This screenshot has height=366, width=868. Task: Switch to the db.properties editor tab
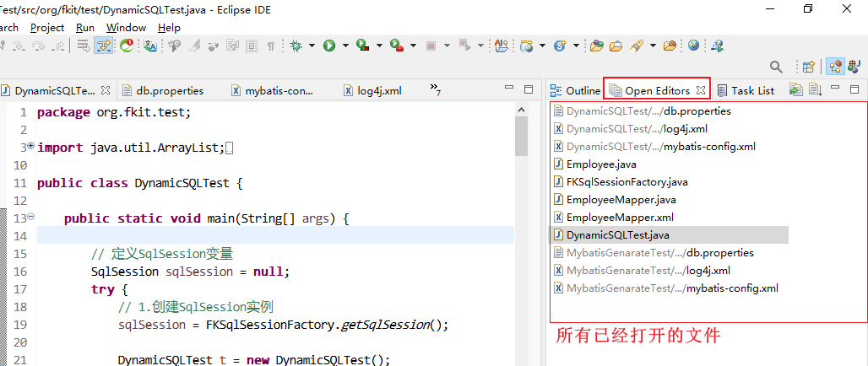[x=162, y=91]
